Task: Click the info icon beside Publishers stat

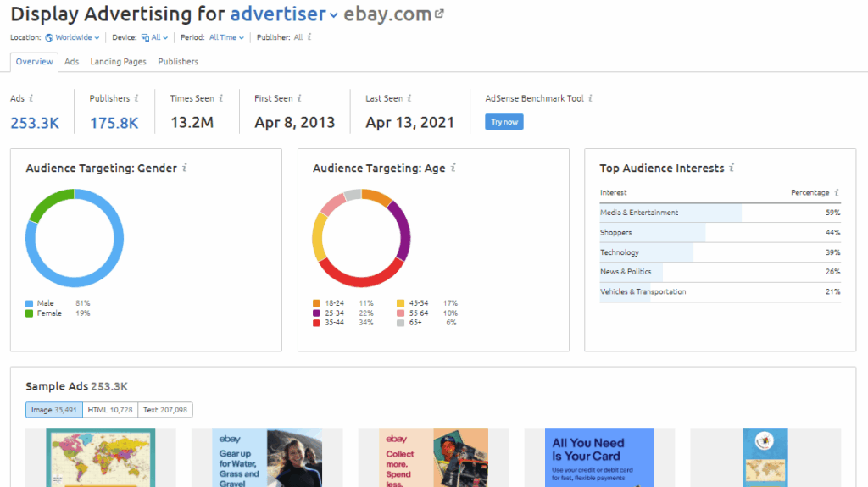Action: point(136,99)
